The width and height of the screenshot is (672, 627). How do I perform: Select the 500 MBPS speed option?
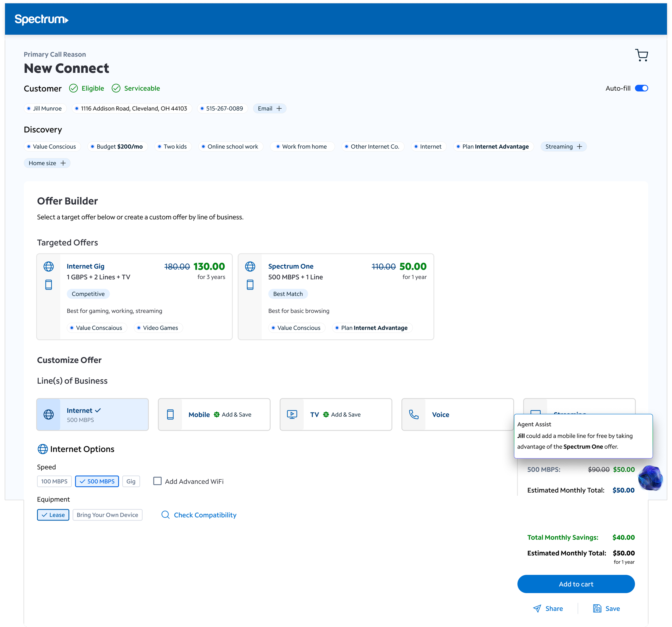pos(97,481)
